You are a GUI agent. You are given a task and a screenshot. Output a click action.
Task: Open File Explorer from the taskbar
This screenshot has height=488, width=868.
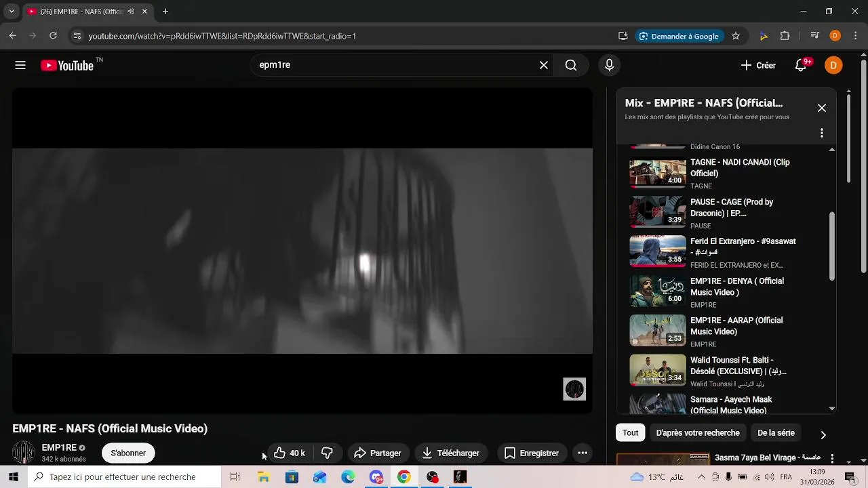pyautogui.click(x=263, y=477)
